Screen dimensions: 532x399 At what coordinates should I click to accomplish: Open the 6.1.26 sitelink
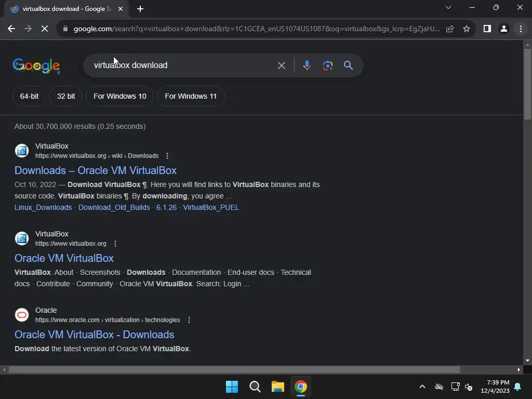166,207
